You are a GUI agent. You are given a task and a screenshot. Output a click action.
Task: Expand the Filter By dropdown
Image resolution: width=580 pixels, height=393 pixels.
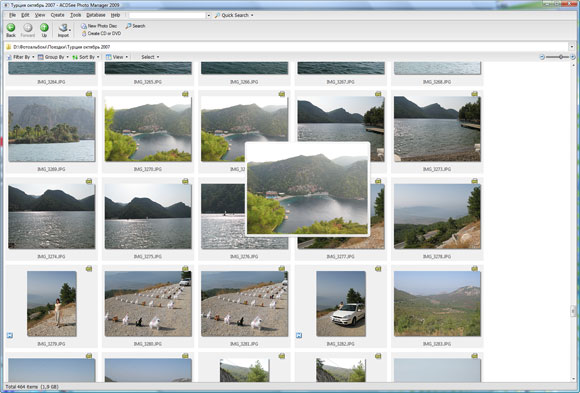point(21,57)
